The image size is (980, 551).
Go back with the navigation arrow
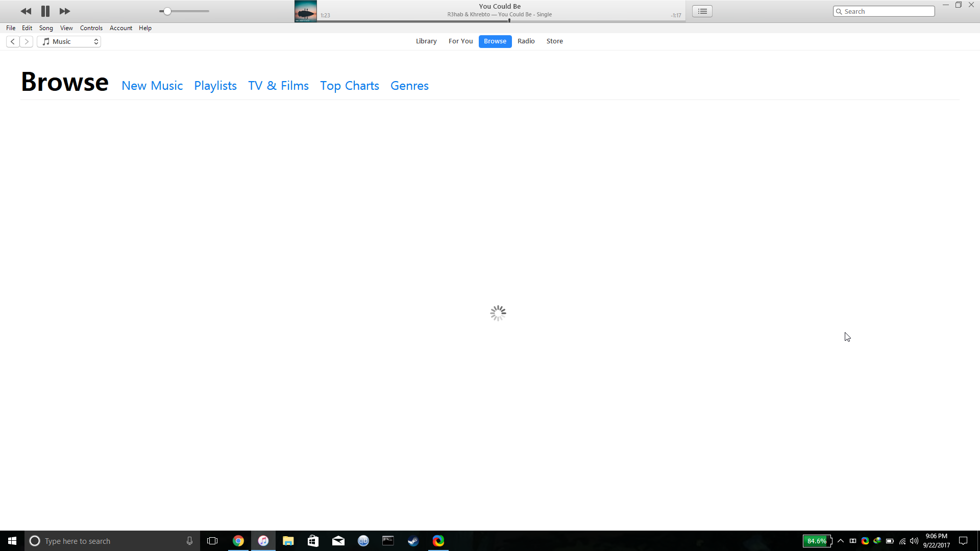click(13, 42)
